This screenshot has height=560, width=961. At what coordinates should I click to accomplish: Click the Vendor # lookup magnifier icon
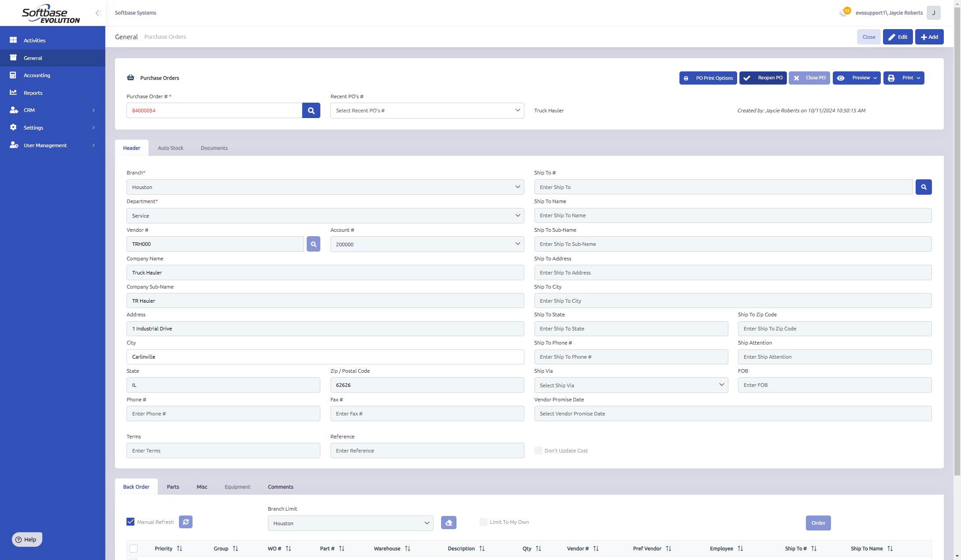point(313,244)
